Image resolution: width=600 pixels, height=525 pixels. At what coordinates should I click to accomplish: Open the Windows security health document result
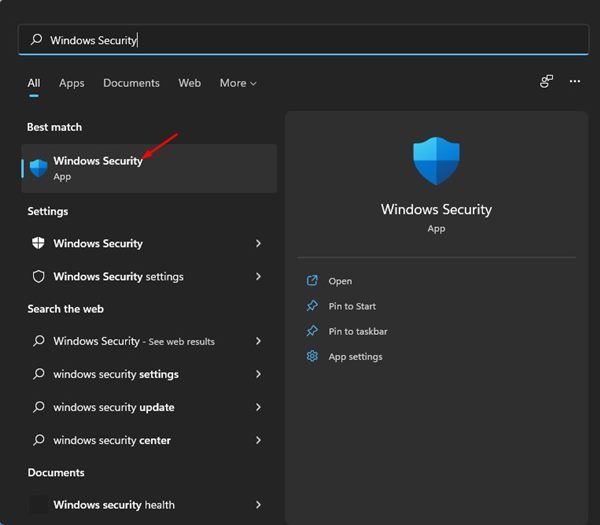[113, 505]
